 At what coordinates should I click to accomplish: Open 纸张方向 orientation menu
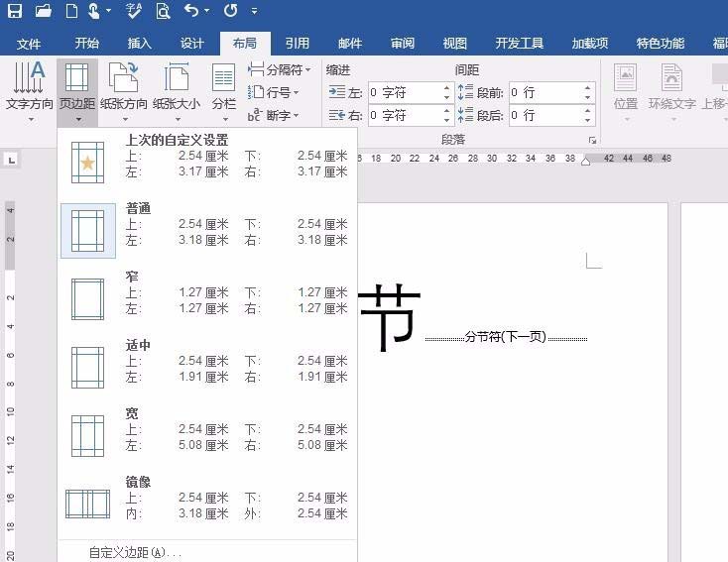point(124,91)
